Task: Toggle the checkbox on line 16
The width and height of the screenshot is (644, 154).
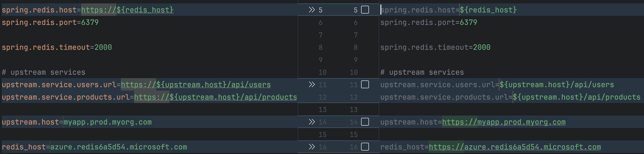Action: [x=365, y=147]
